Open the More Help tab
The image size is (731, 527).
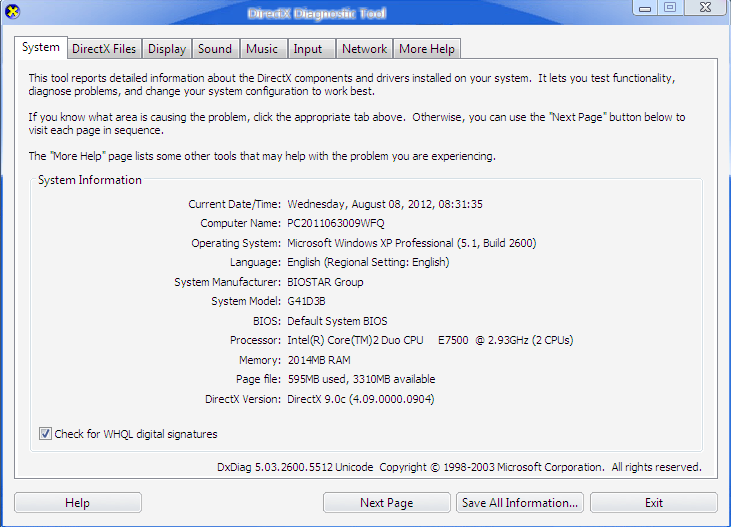(x=427, y=49)
